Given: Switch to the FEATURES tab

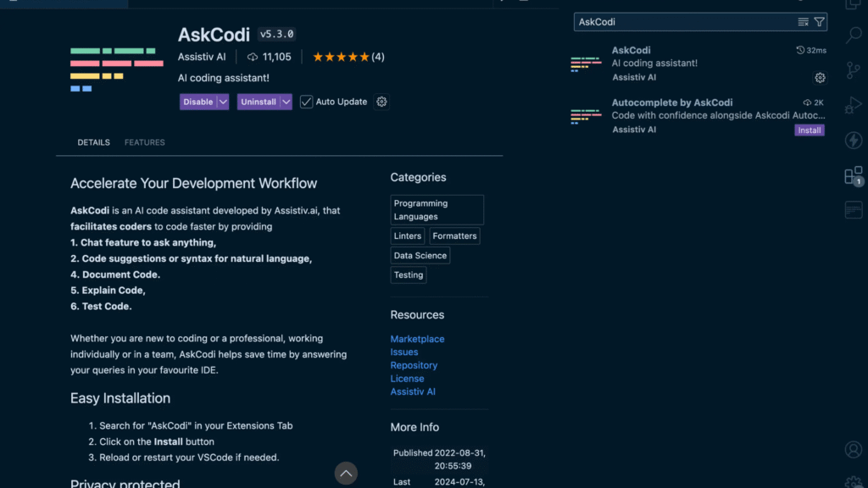Looking at the screenshot, I should coord(144,142).
